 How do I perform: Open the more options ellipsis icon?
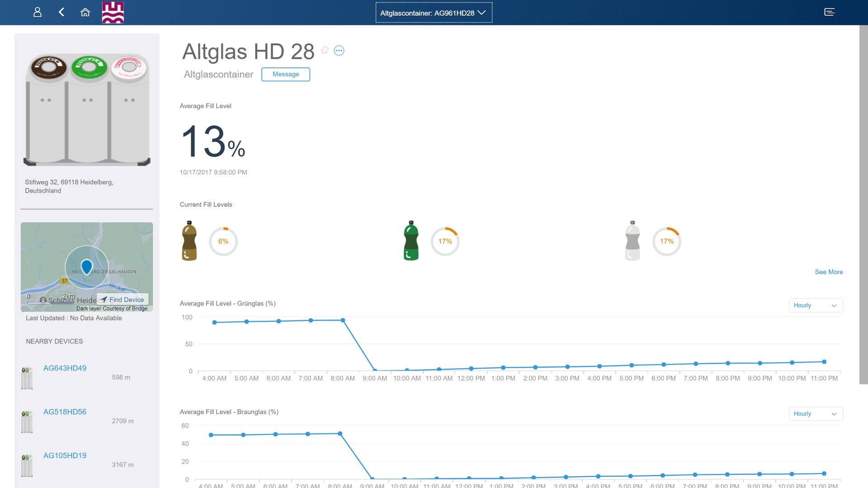339,51
